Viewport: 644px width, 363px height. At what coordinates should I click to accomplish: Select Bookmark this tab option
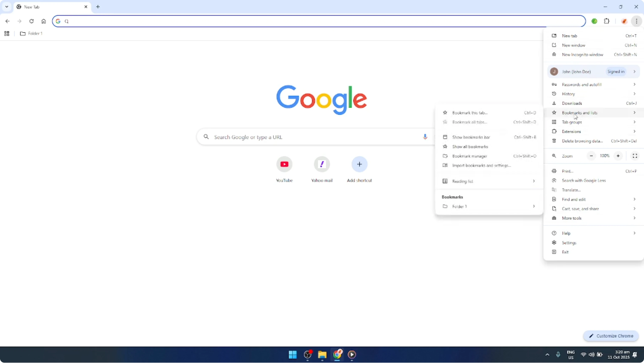click(x=489, y=113)
